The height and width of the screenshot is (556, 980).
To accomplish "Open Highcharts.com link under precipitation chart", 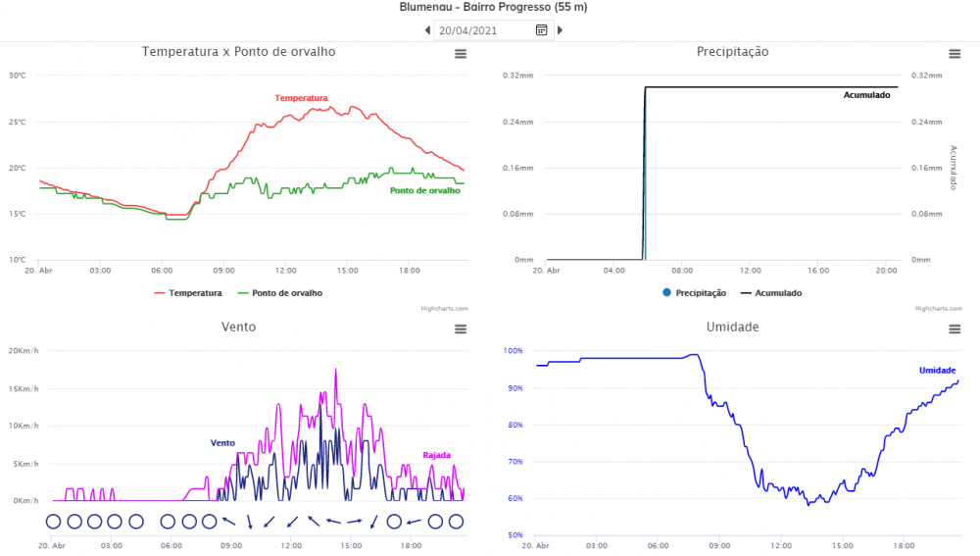I will pyautogui.click(x=938, y=308).
